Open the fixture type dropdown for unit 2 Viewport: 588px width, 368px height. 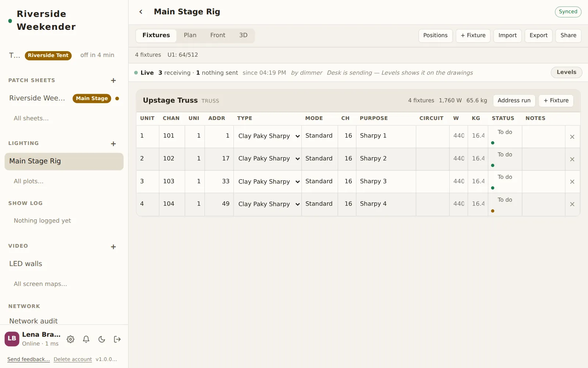click(268, 159)
